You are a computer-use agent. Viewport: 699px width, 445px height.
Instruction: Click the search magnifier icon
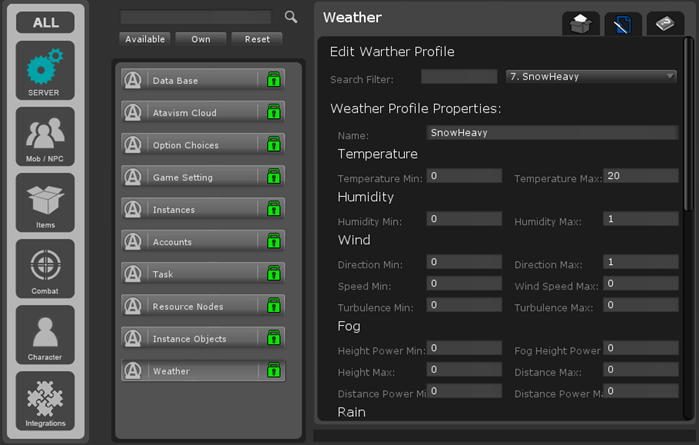[291, 17]
